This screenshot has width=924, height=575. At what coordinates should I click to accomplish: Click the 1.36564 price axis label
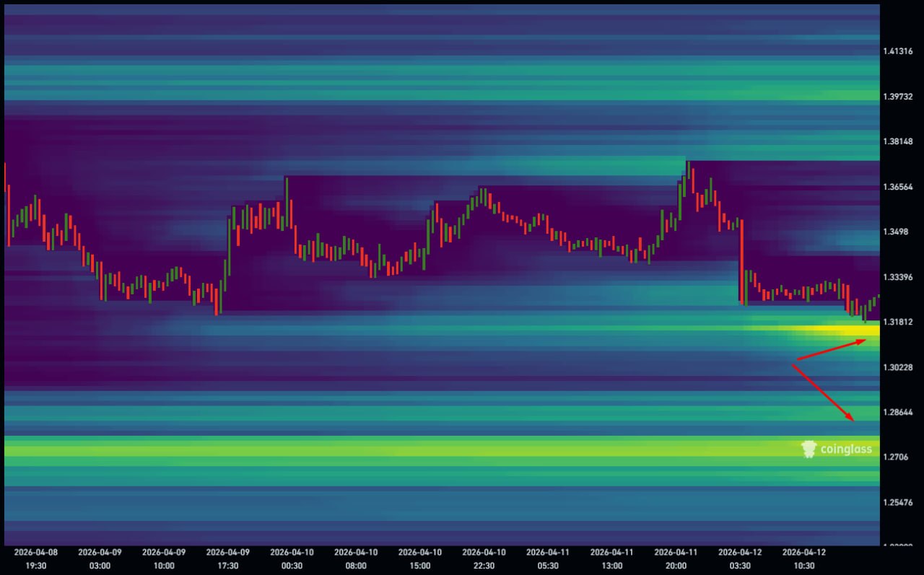tap(898, 187)
